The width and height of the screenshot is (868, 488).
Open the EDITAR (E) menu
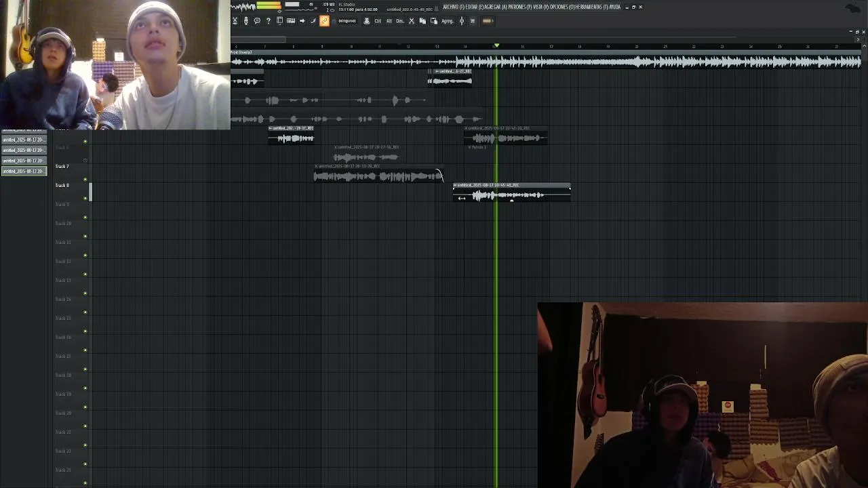(x=475, y=7)
